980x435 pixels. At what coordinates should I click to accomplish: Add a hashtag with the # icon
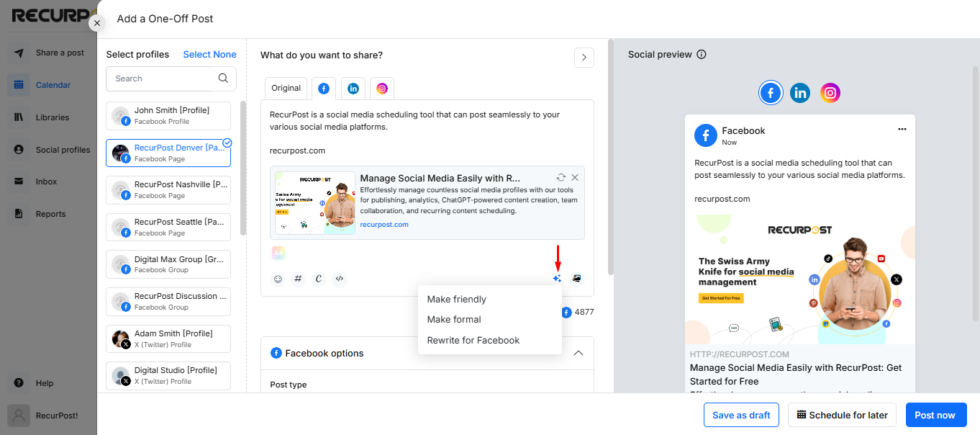pos(298,279)
